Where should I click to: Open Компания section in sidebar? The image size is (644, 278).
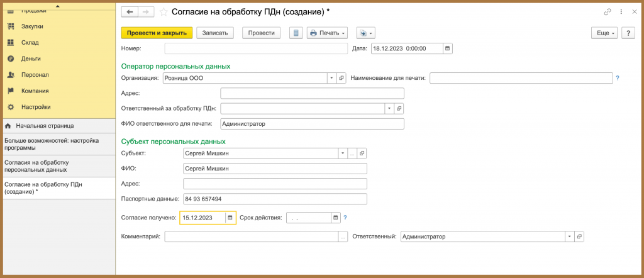[35, 91]
